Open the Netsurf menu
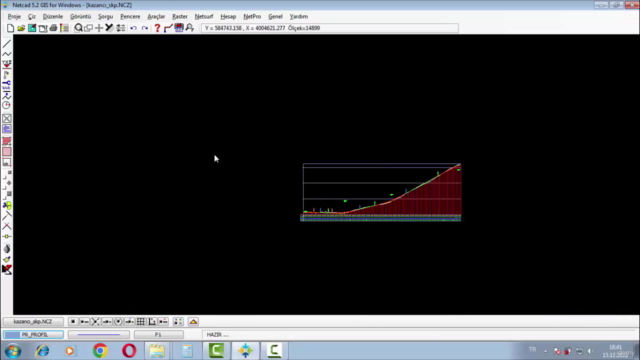Viewport: 640px width, 360px height. (204, 16)
